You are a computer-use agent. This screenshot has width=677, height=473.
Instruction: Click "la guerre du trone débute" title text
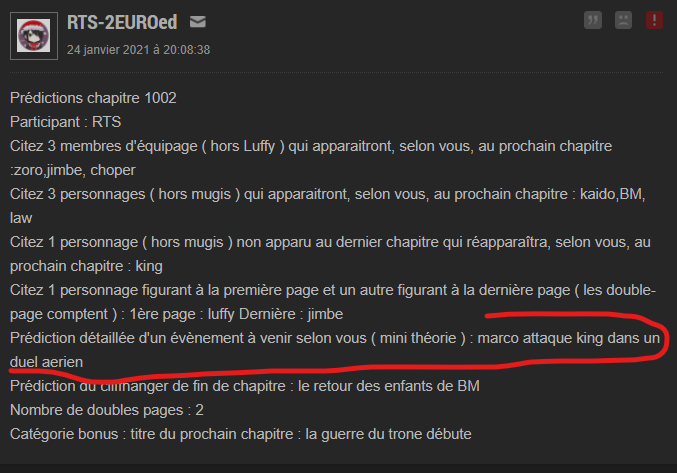click(388, 434)
